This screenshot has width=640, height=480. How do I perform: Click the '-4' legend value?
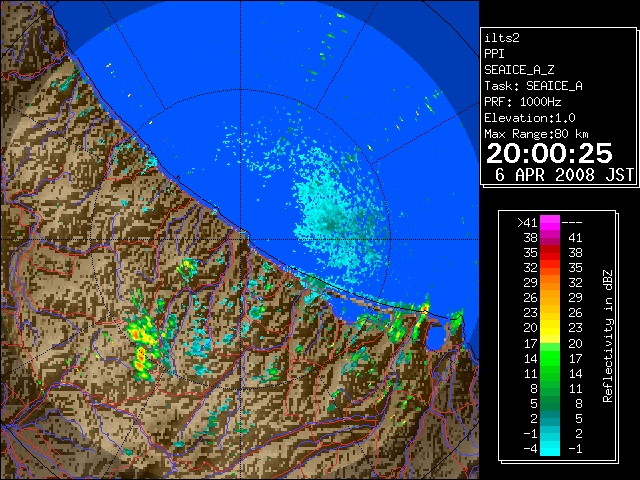[530, 449]
